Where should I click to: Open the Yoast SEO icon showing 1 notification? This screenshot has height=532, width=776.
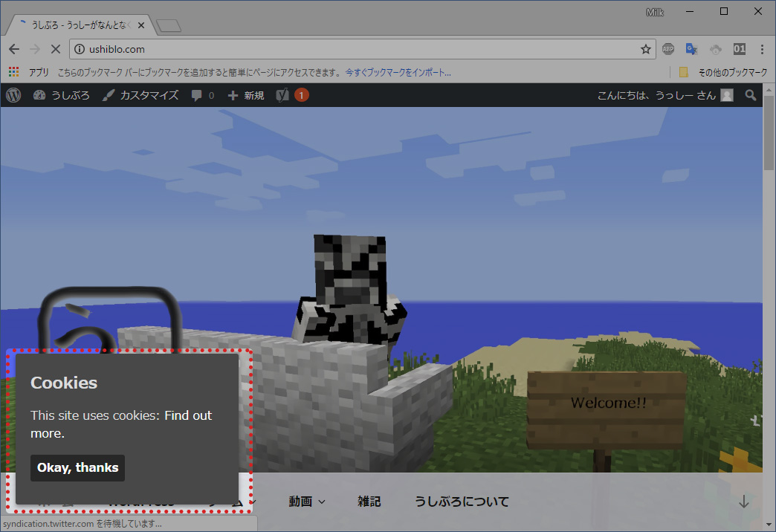pos(292,95)
